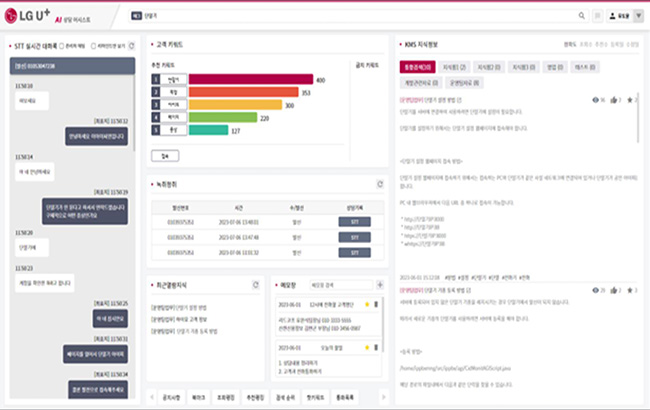Refresh the recent knowledge panel
The image size is (650, 410).
coord(258,285)
